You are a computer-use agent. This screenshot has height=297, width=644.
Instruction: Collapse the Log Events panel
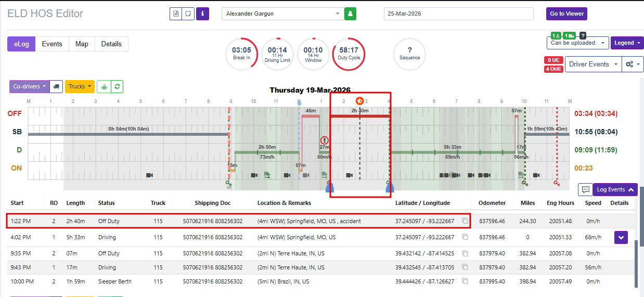pyautogui.click(x=615, y=189)
